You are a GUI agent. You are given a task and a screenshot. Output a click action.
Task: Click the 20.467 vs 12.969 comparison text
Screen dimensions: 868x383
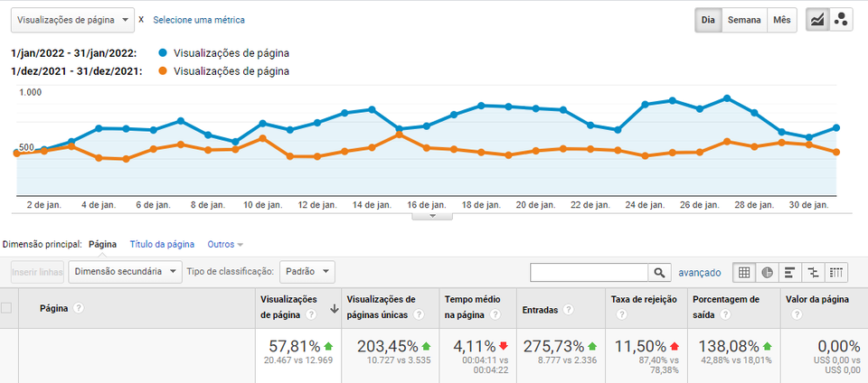click(x=297, y=360)
